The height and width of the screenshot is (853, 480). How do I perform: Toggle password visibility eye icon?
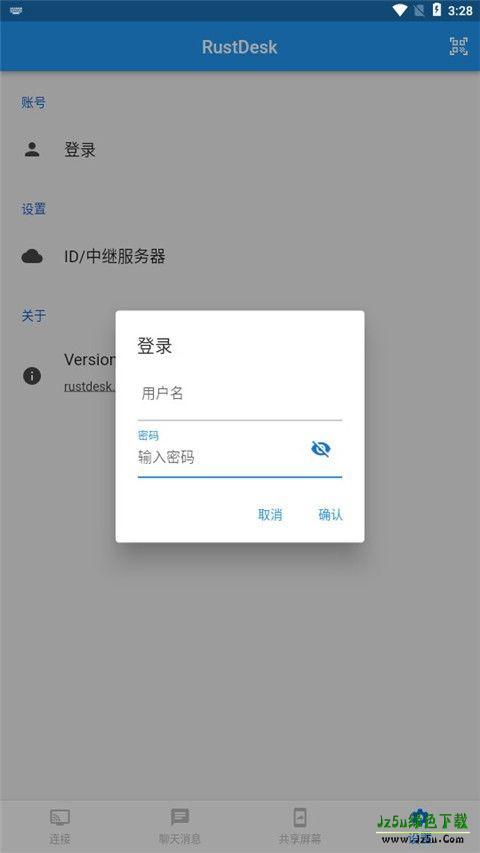point(321,449)
